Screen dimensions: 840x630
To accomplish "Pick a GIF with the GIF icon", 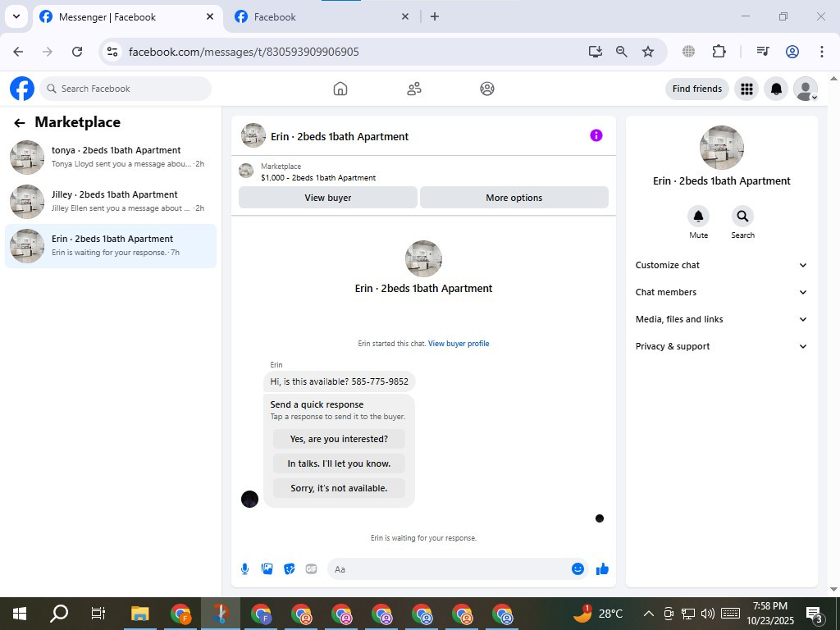I will click(x=311, y=569).
